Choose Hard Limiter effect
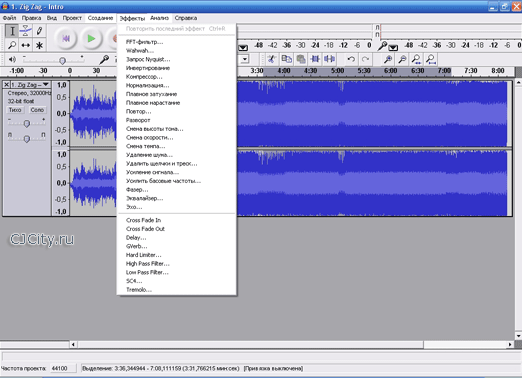The image size is (522, 378). tap(177, 255)
